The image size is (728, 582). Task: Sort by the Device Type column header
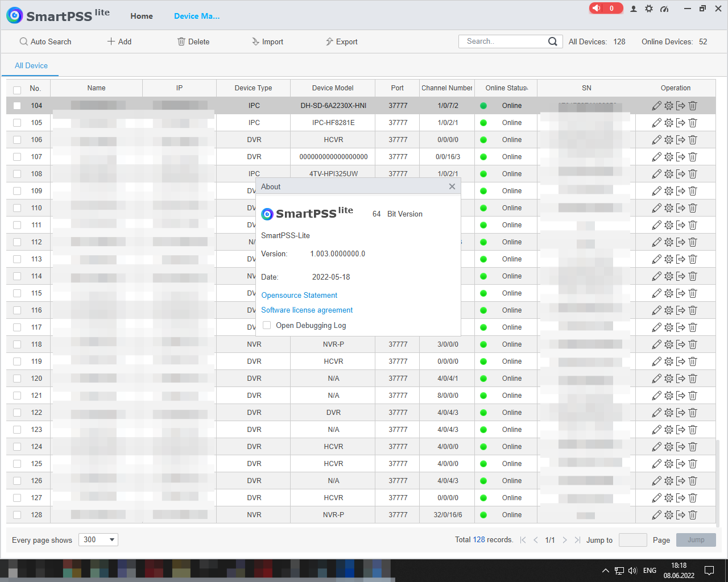[253, 88]
